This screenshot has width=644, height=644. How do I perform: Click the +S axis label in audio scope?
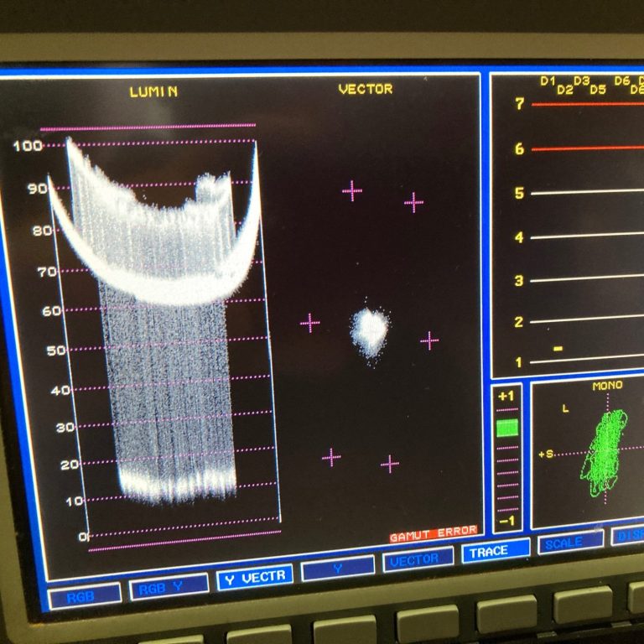click(x=546, y=454)
